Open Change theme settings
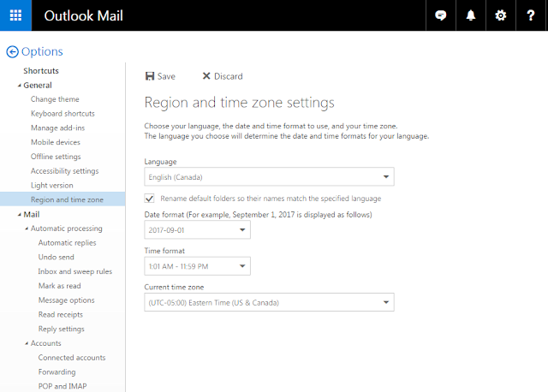 pos(55,99)
